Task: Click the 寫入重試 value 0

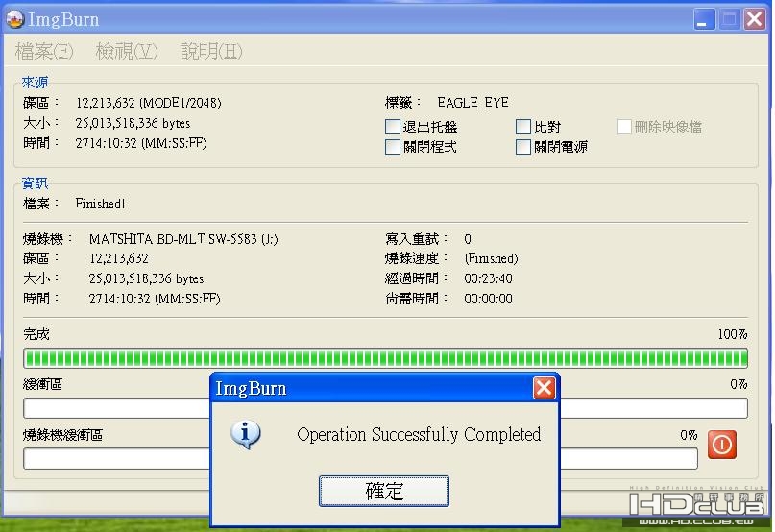Action: (x=468, y=239)
